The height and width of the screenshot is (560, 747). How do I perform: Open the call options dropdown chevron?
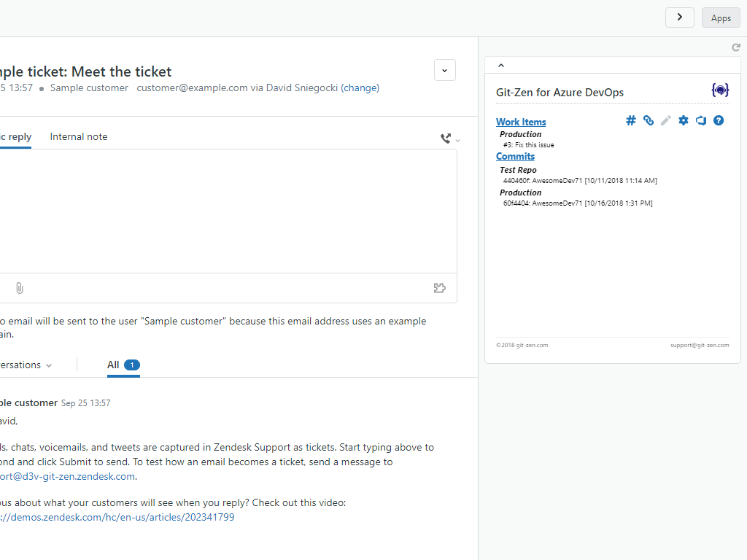click(457, 140)
